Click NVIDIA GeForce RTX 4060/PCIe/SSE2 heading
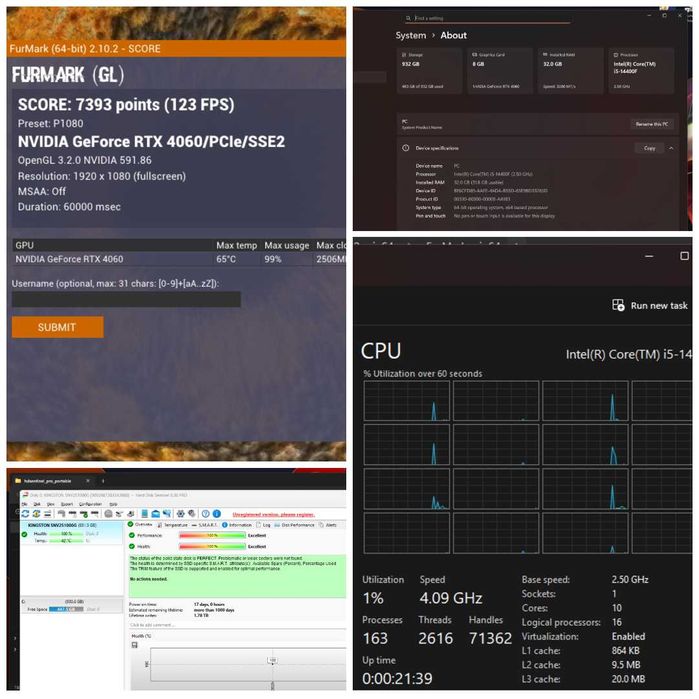Screen dimensions: 699x699 (x=151, y=142)
